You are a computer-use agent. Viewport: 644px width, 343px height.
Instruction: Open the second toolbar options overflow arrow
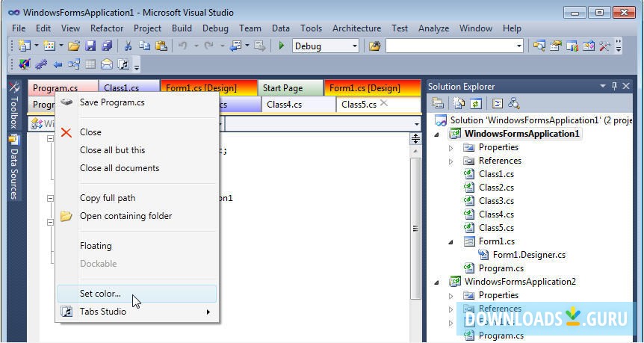point(137,66)
